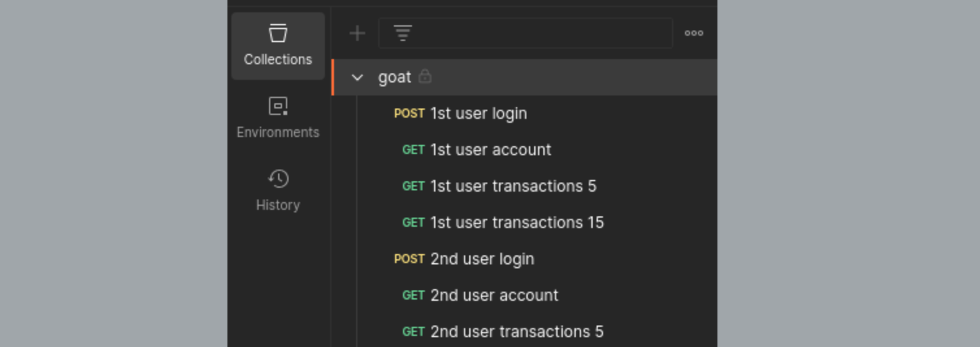The height and width of the screenshot is (347, 980).
Task: Focus the collections filter input field
Action: click(539, 33)
